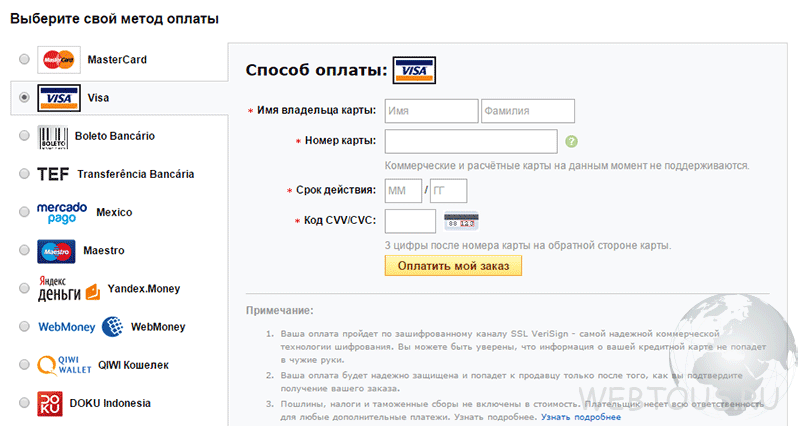Click the Boleto barcode icon
Image resolution: width=800 pixels, height=426 pixels.
(53, 137)
